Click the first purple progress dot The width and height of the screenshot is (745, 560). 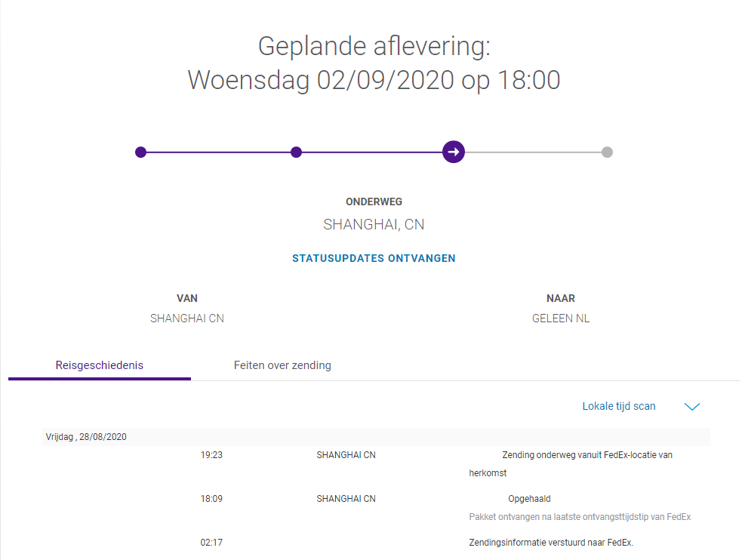click(x=140, y=152)
